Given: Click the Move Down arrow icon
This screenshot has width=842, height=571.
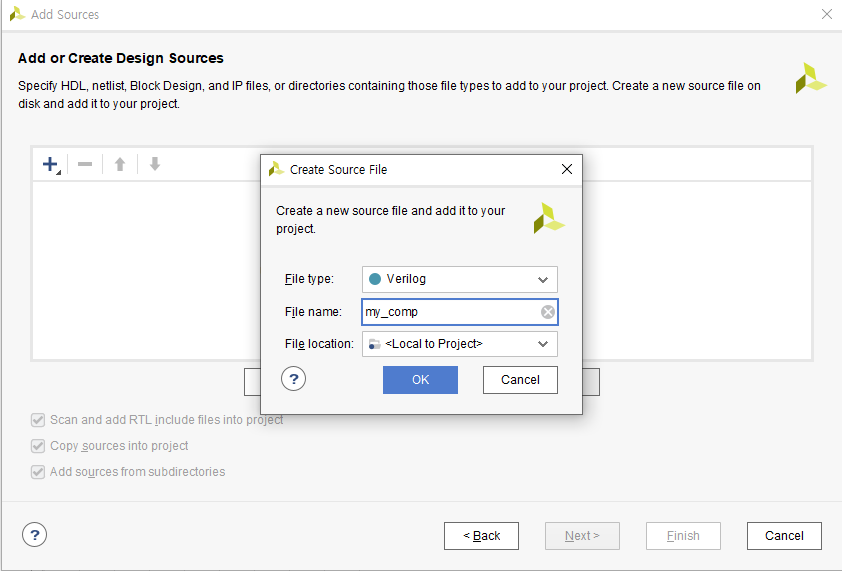Looking at the screenshot, I should [155, 164].
